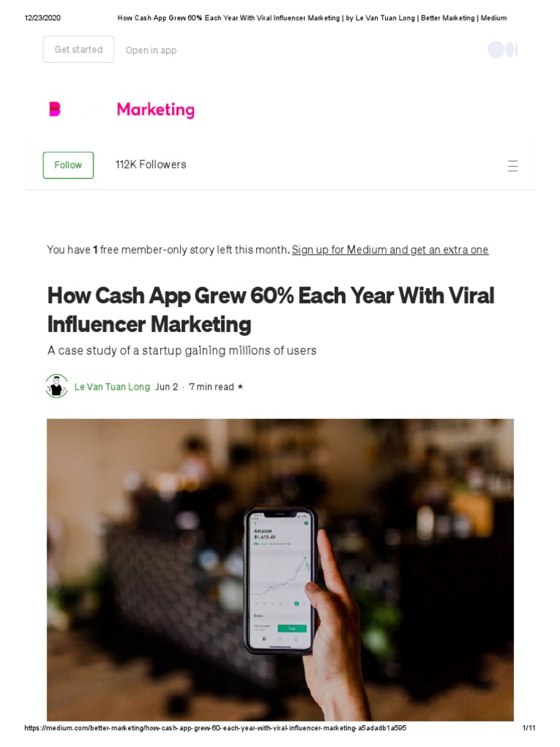
Task: Click the Jun 2 publish date
Action: click(167, 387)
